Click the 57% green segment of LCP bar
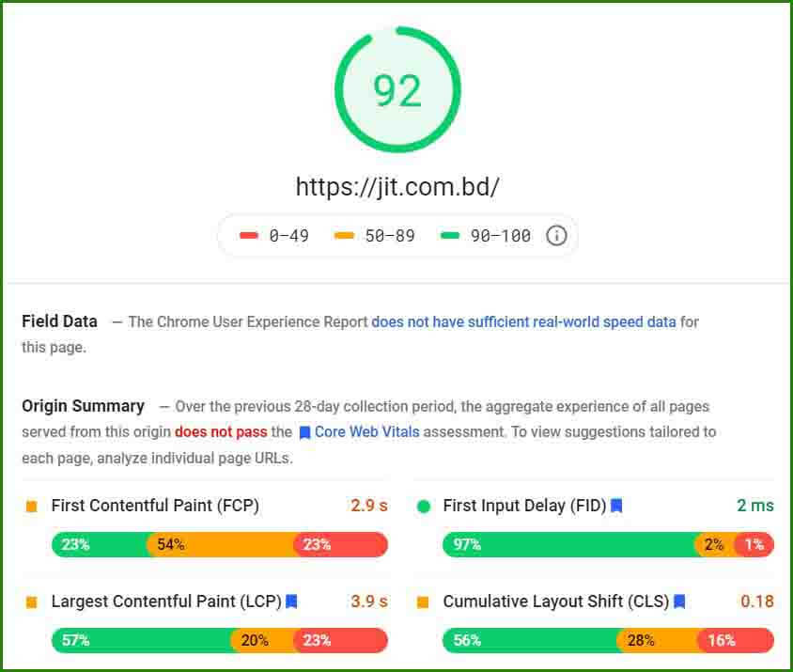The width and height of the screenshot is (793, 672). pyautogui.click(x=141, y=640)
